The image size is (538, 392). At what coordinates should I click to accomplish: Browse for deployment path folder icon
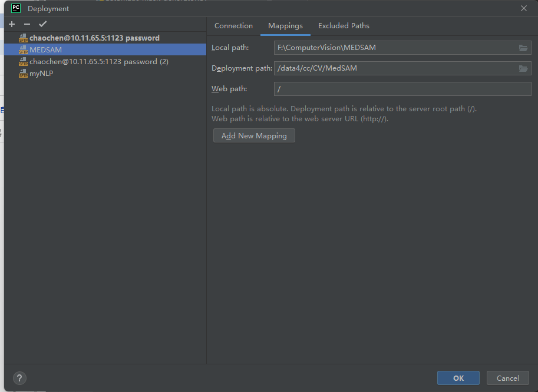click(523, 68)
